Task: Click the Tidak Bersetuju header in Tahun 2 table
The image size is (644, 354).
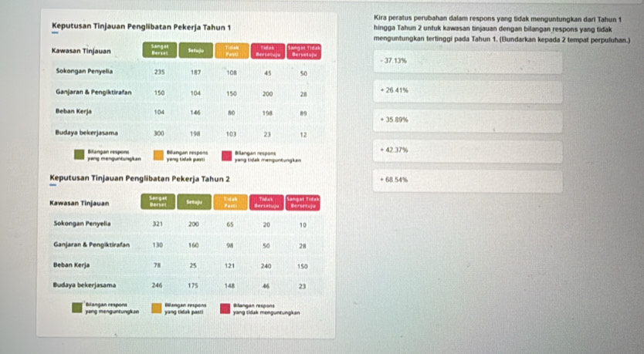Action: tap(267, 203)
